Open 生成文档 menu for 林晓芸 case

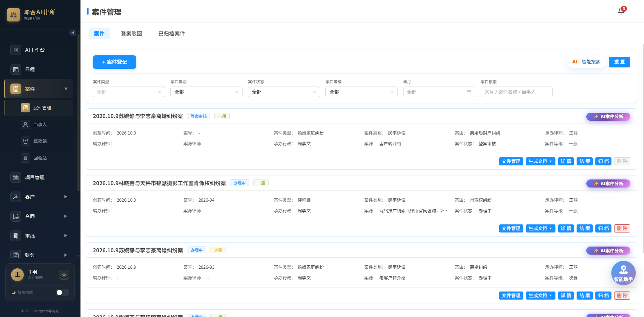[541, 228]
